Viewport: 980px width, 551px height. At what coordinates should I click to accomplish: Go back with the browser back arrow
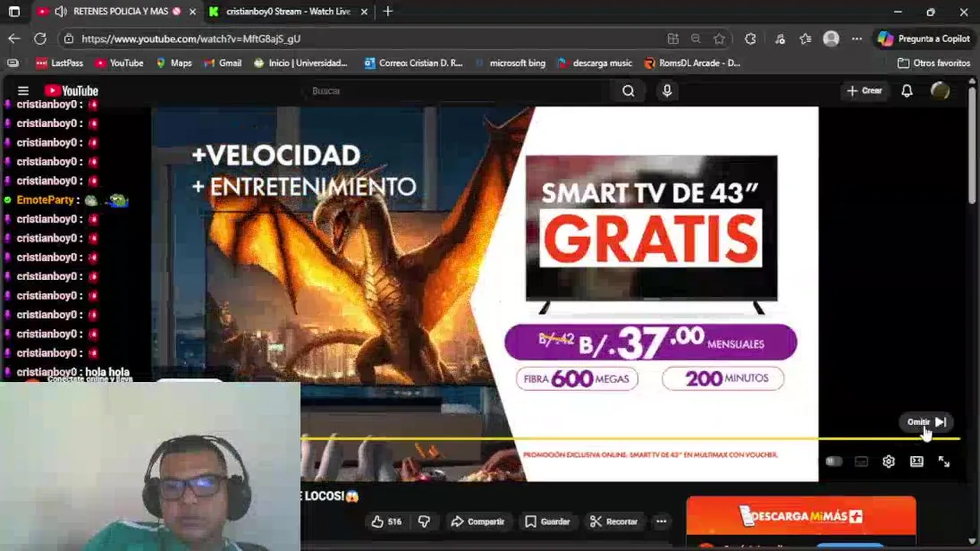click(x=15, y=38)
